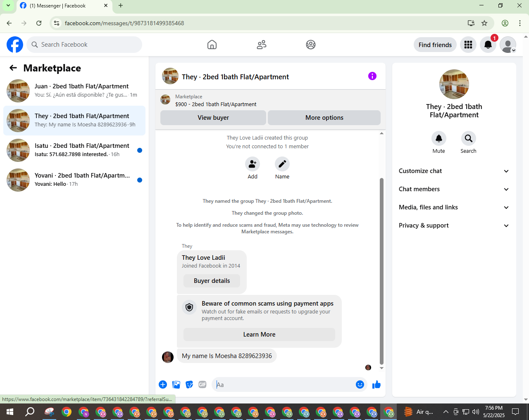Viewport: 529px width, 420px height.
Task: Click the chat message scrollbar
Action: pyautogui.click(x=381, y=271)
